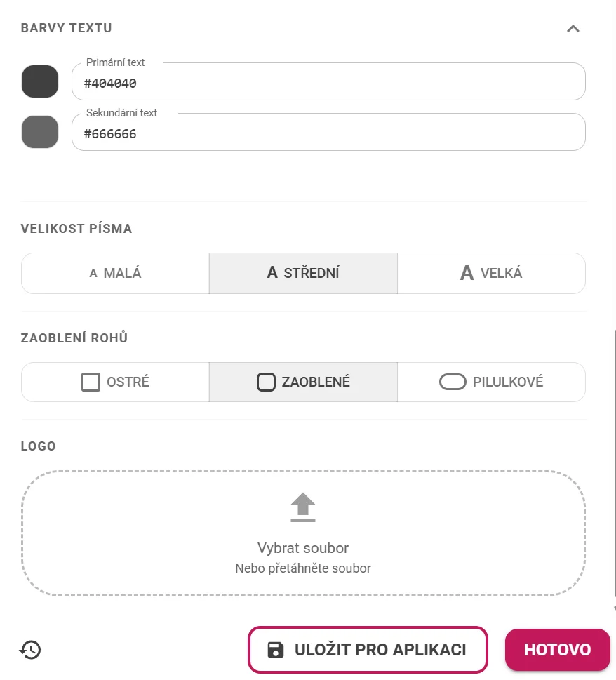Choose Pilulkové corner rounding

(491, 382)
